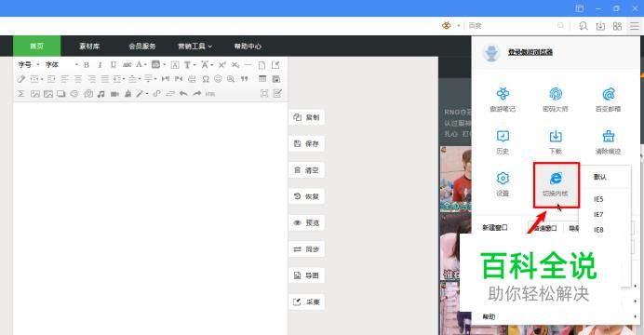Click 清除痕迹 broom icon
Image resolution: width=644 pixels, height=335 pixels.
pos(609,141)
